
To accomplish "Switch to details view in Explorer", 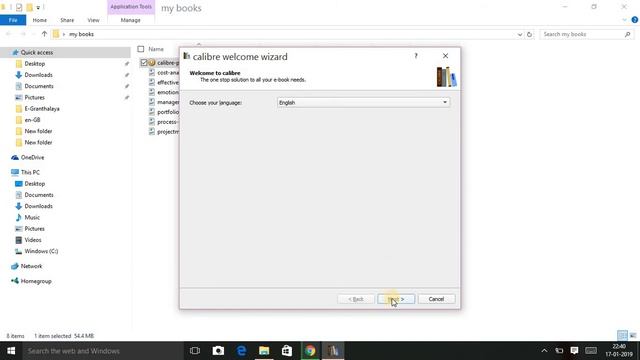I will 622,336.
